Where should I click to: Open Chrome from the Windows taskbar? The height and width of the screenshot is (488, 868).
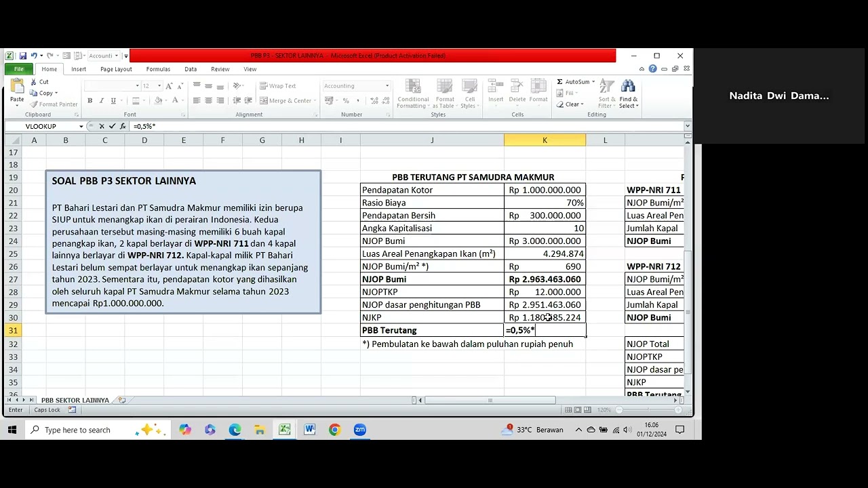point(335,430)
